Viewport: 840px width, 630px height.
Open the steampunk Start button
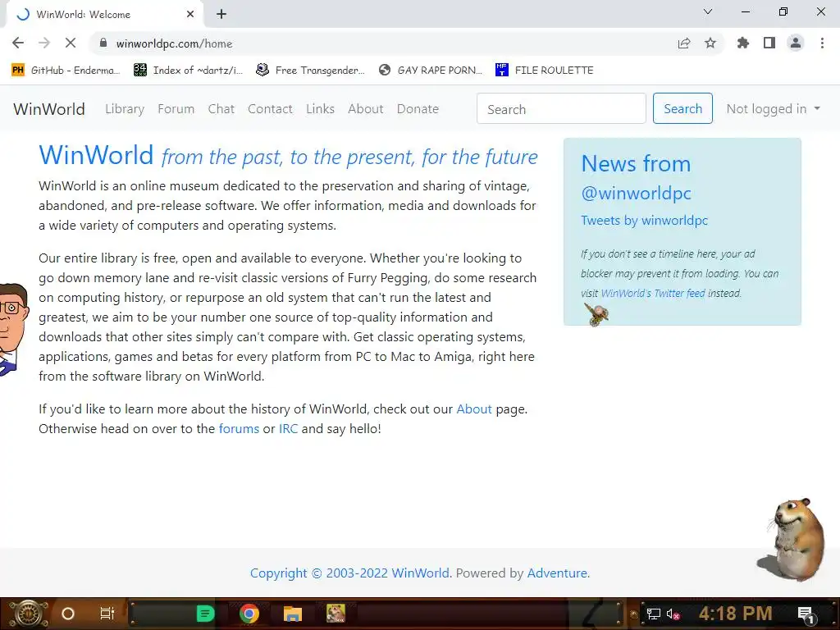pos(28,614)
